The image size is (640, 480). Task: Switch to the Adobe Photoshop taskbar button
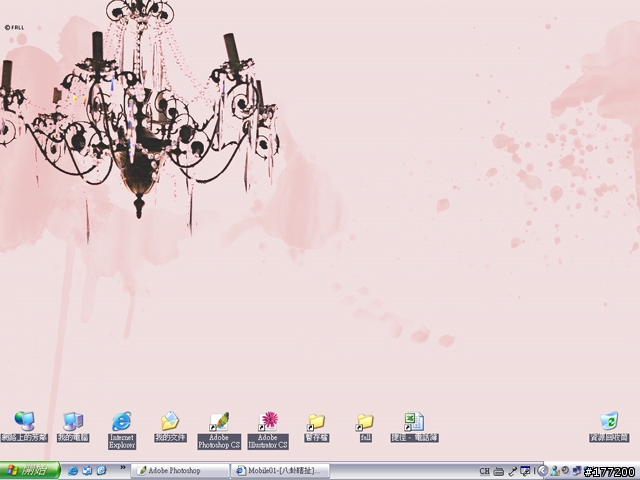pyautogui.click(x=180, y=471)
